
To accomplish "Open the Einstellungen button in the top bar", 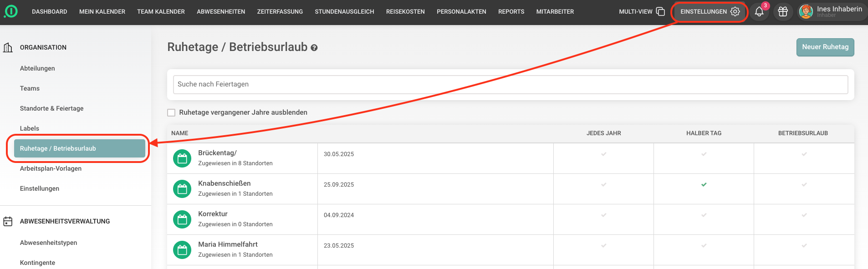I will pos(710,12).
